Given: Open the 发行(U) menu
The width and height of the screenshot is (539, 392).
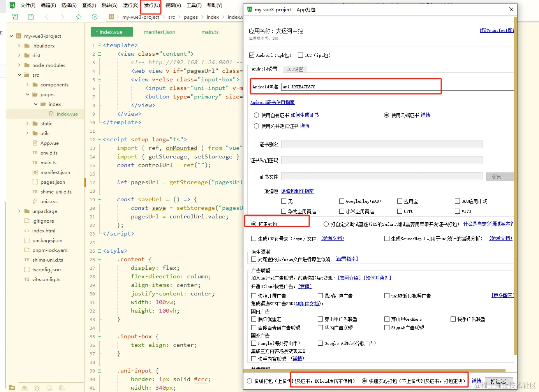Looking at the screenshot, I should 151,5.
